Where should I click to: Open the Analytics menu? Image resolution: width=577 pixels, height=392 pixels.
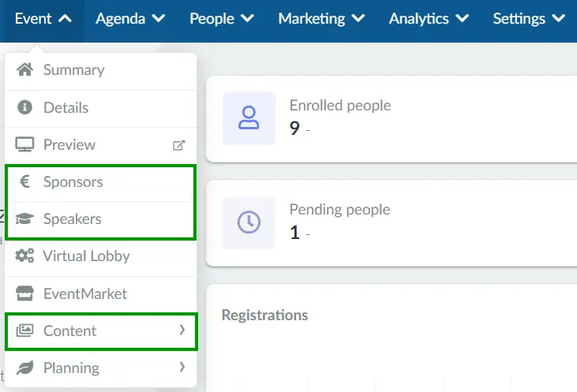(429, 18)
